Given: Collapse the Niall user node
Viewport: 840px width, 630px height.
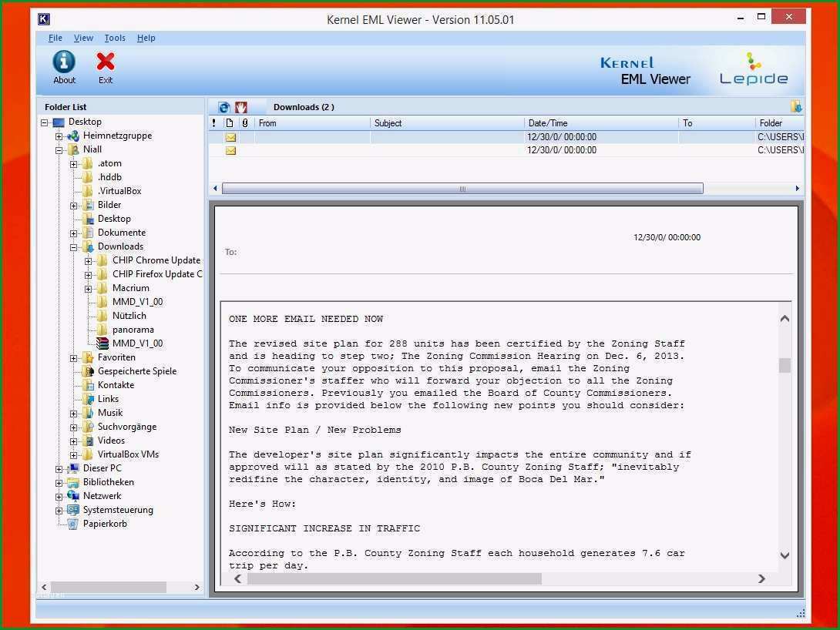Looking at the screenshot, I should (59, 150).
